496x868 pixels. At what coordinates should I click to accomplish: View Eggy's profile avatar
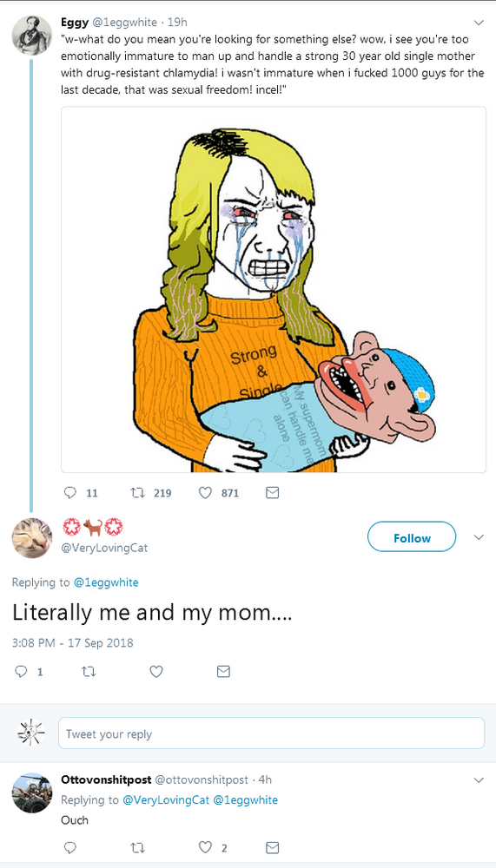click(x=32, y=35)
